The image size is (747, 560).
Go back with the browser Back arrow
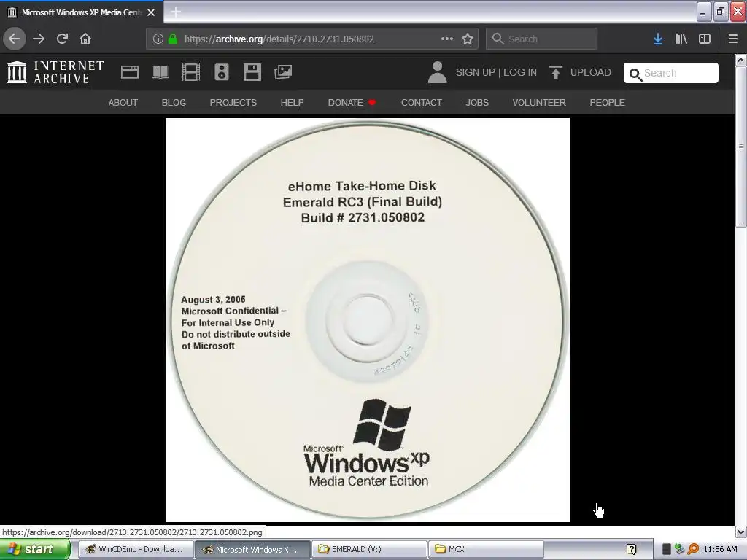(15, 39)
